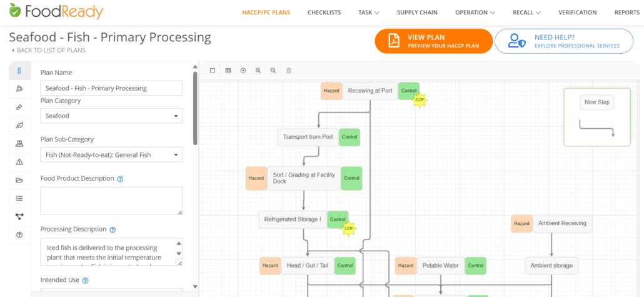Click the trash delete icon in toolbar
Screen dimensions: 644x297
point(289,71)
